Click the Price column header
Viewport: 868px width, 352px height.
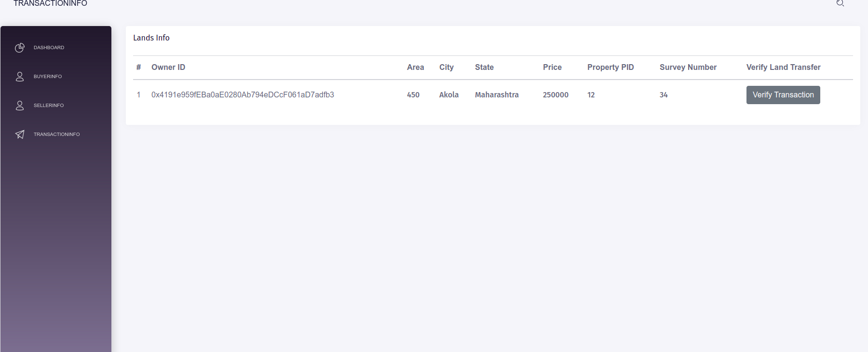(552, 68)
